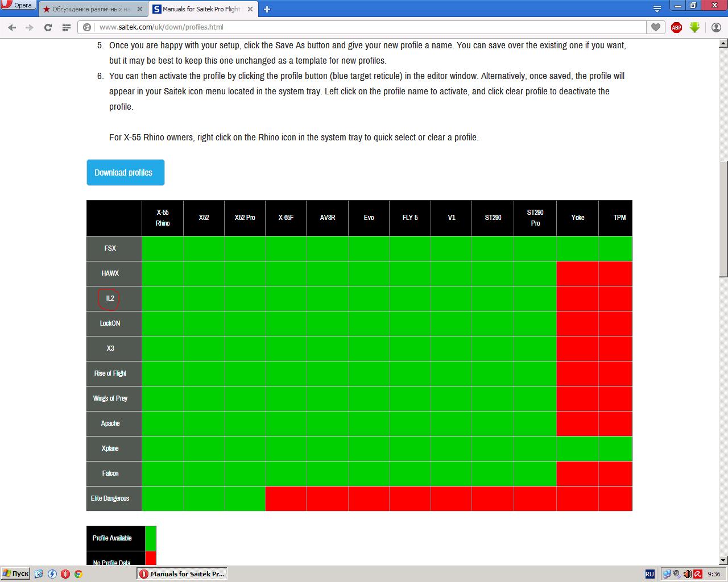Open the Пуск start menu

coord(15,574)
